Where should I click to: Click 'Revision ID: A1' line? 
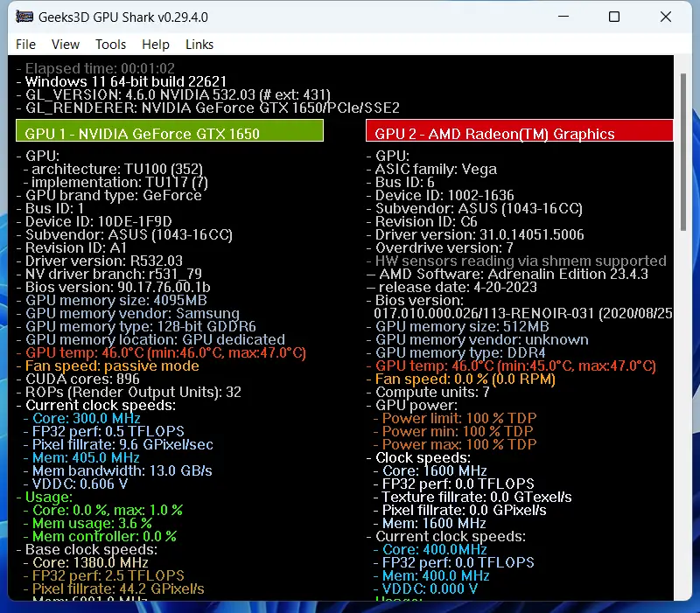(x=72, y=247)
